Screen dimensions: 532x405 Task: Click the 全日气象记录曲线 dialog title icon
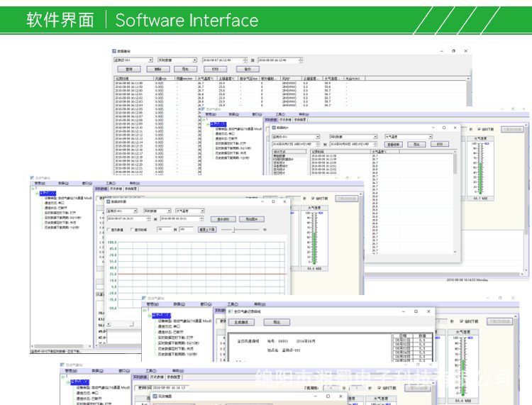click(231, 311)
